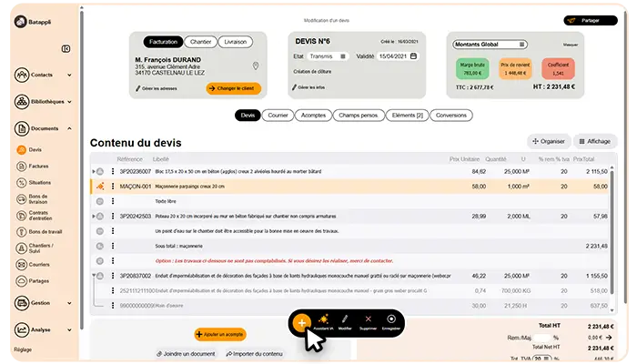The image size is (637, 364).
Task: Open Bons de livraison in the sidebar
Action: [33, 199]
